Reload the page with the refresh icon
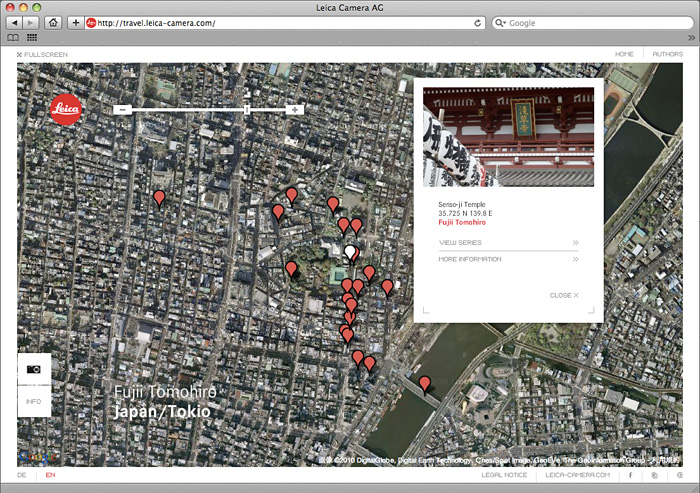The height and width of the screenshot is (493, 700). click(477, 23)
